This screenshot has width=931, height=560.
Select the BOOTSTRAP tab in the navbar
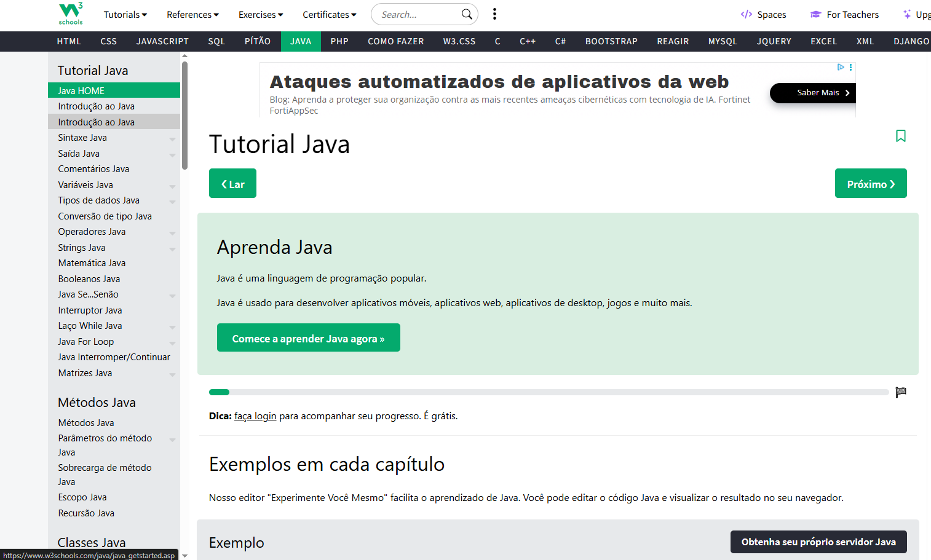click(x=611, y=41)
